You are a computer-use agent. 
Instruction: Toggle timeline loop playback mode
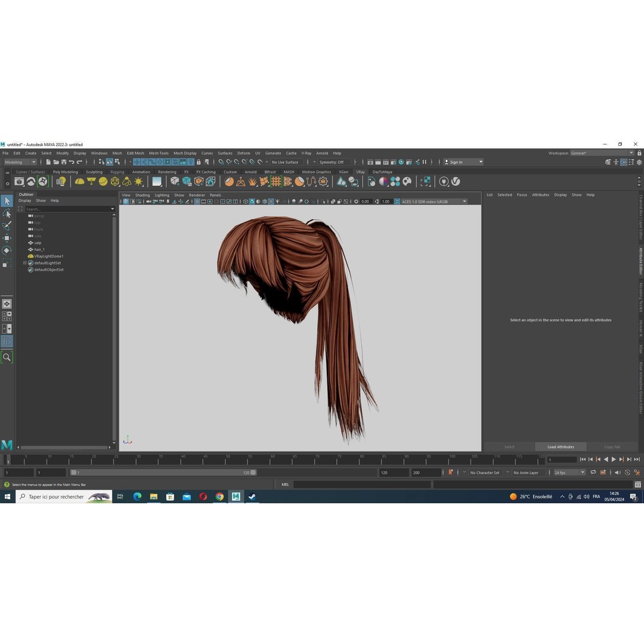(593, 472)
